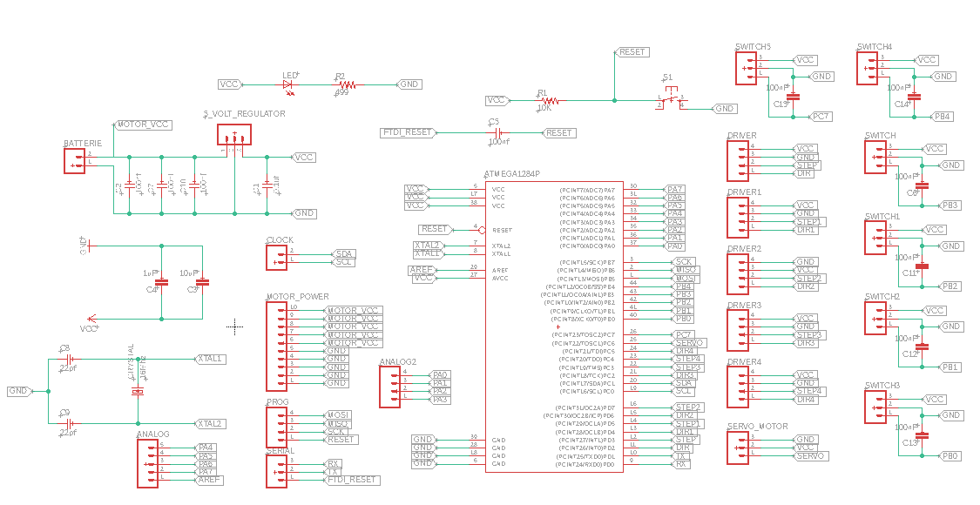
Task: Select the DRIVER3 connector symbol
Action: click(738, 331)
